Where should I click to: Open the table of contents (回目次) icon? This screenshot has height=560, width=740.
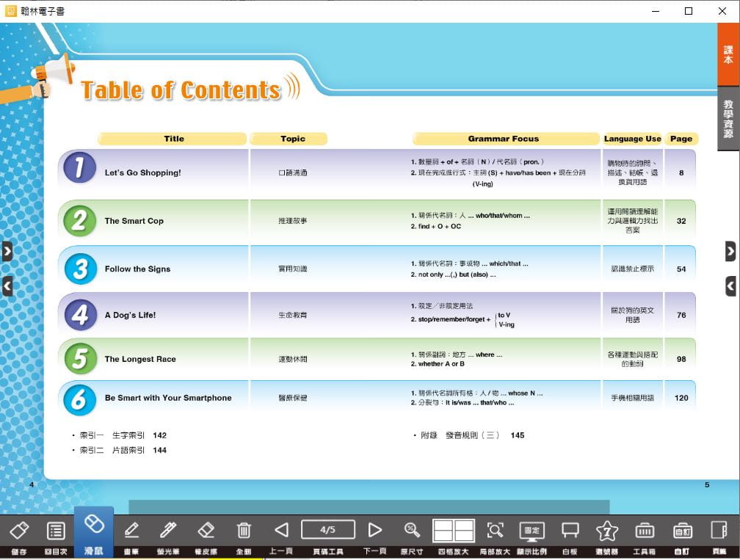tap(56, 531)
